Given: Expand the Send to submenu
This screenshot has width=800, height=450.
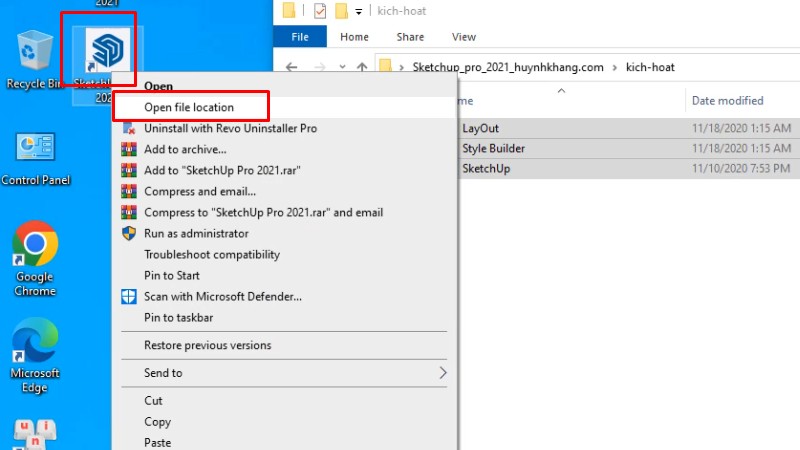Looking at the screenshot, I should pos(283,373).
